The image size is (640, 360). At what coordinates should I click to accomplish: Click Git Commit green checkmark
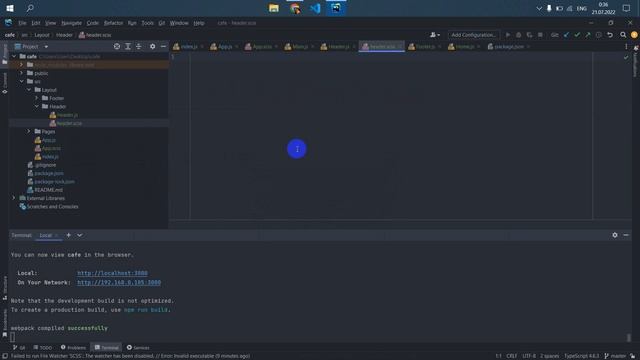[x=577, y=35]
